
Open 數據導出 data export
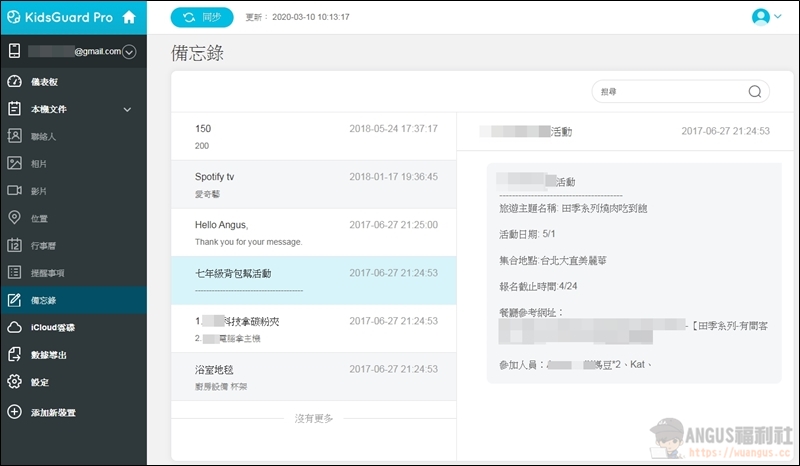[46, 354]
